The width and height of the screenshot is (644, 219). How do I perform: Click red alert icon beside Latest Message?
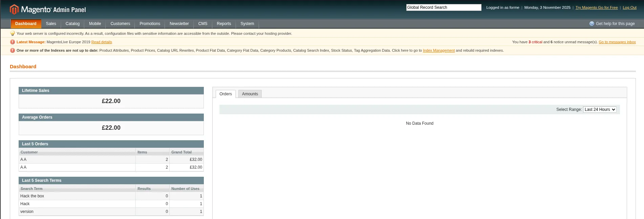click(13, 42)
